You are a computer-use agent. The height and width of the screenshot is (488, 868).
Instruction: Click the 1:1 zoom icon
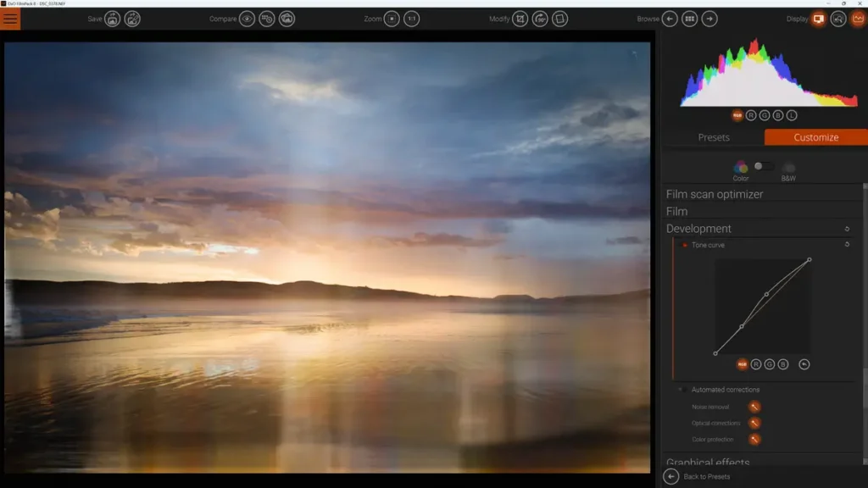pyautogui.click(x=412, y=19)
